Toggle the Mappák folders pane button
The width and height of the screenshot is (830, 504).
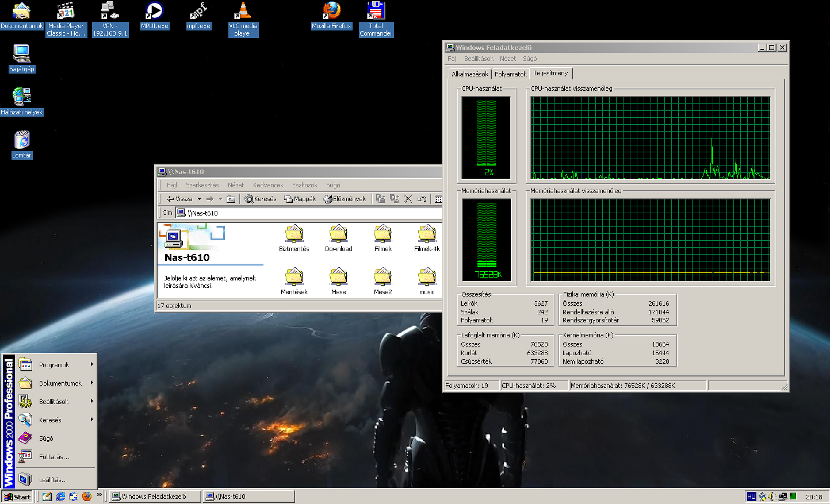point(300,199)
